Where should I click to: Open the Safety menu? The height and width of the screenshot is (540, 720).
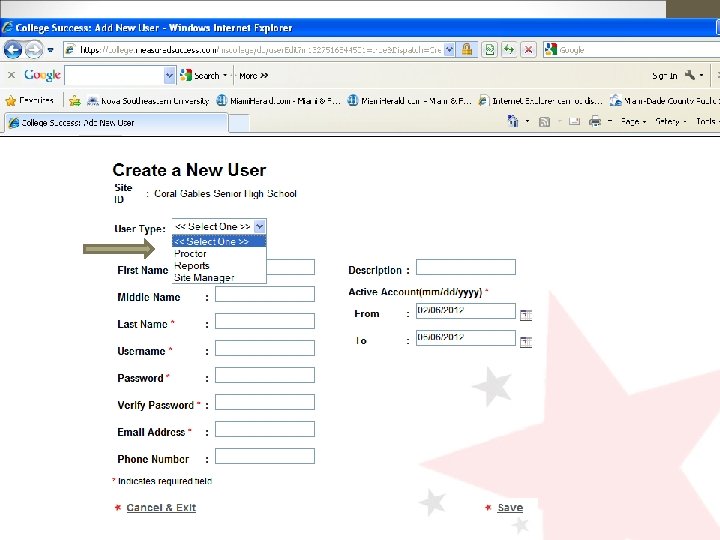pos(670,121)
